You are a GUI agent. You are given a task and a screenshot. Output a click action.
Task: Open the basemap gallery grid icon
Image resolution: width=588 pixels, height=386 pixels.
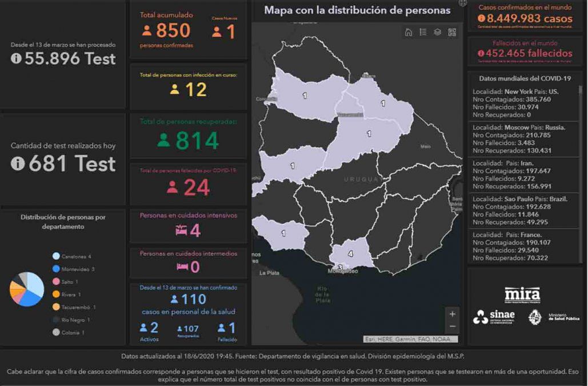[452, 32]
